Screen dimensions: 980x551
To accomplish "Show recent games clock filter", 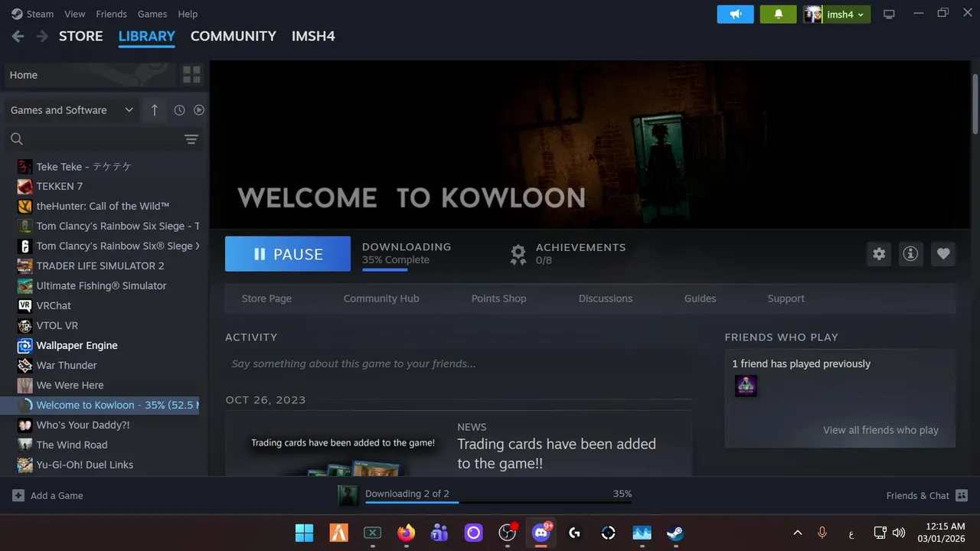I will (x=179, y=110).
